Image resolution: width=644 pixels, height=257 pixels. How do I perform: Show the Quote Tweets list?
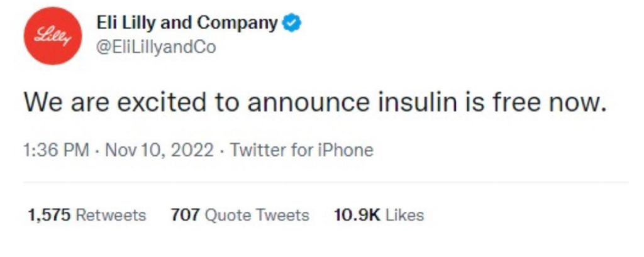point(257,215)
